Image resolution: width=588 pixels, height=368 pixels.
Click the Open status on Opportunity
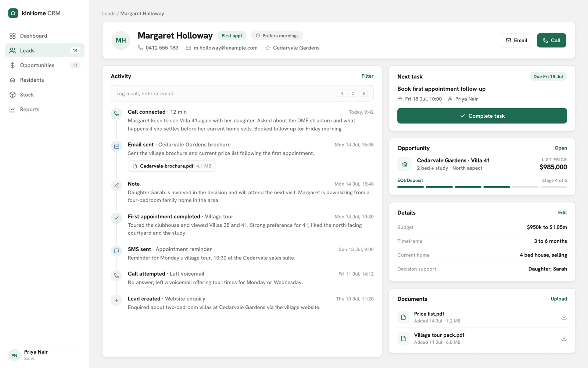(561, 148)
